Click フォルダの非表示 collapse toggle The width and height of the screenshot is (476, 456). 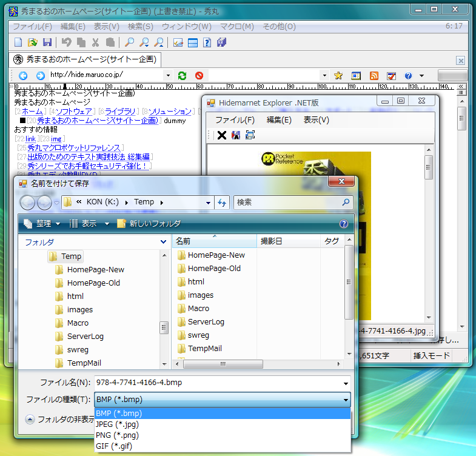(30, 419)
